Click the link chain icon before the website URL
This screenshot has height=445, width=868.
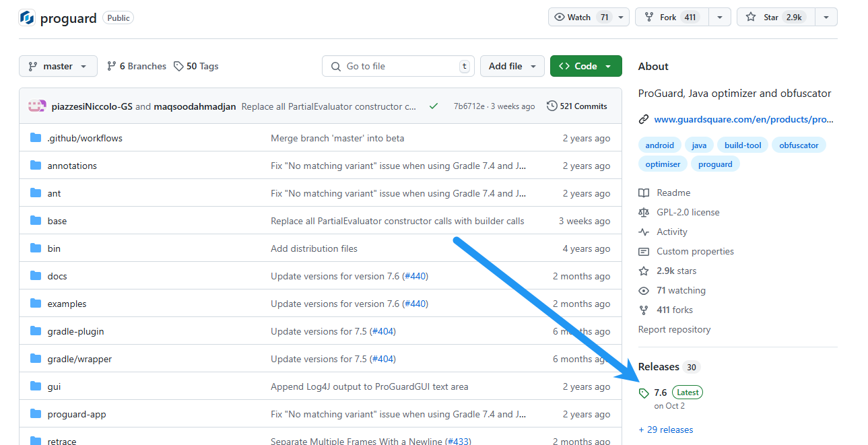(x=644, y=119)
